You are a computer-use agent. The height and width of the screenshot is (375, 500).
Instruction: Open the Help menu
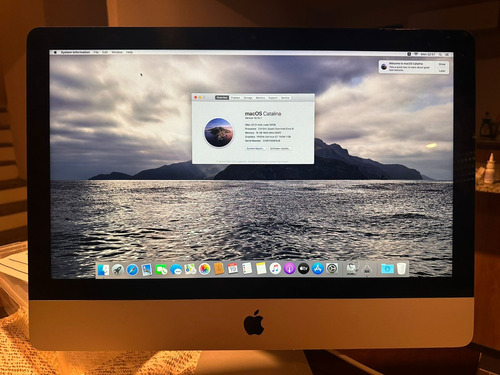click(129, 52)
